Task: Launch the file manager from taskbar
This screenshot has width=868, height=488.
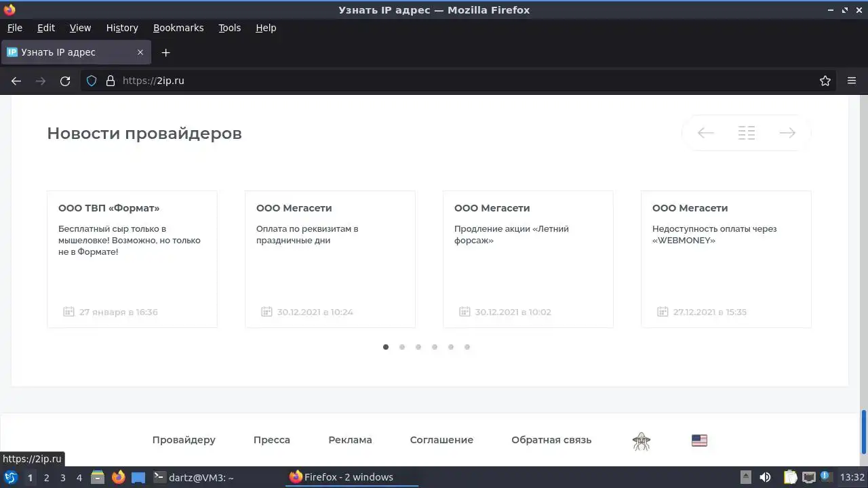Action: click(98, 477)
